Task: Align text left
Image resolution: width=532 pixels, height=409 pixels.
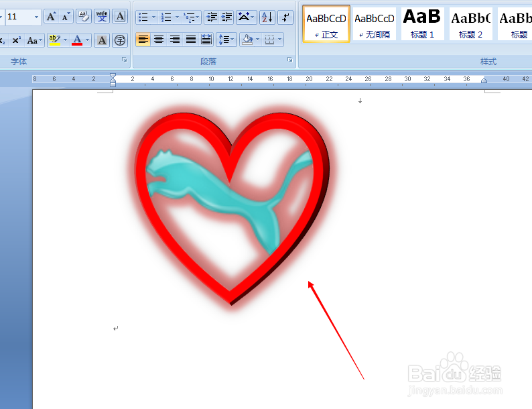Action: tap(143, 40)
